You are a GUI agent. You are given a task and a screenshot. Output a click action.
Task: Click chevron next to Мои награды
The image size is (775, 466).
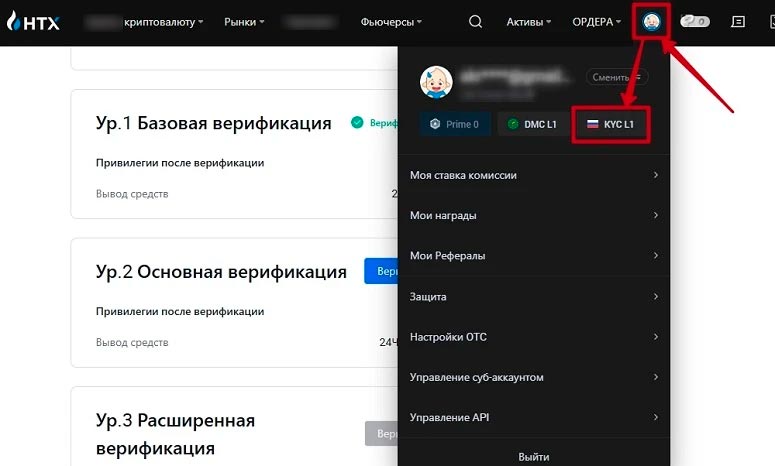pyautogui.click(x=655, y=215)
